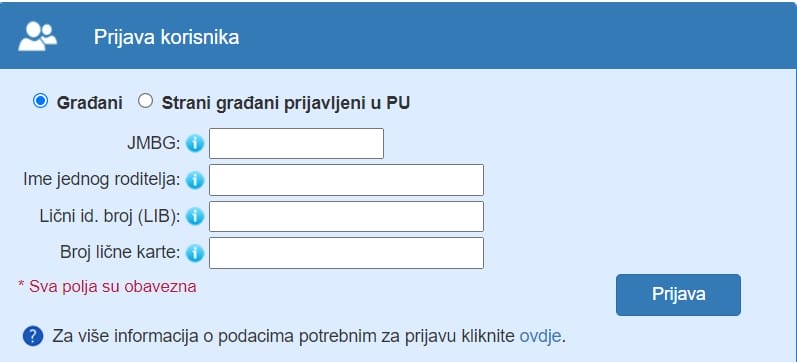Image resolution: width=797 pixels, height=362 pixels.
Task: Click the 'Broj lične karte:' label text
Action: tap(120, 253)
